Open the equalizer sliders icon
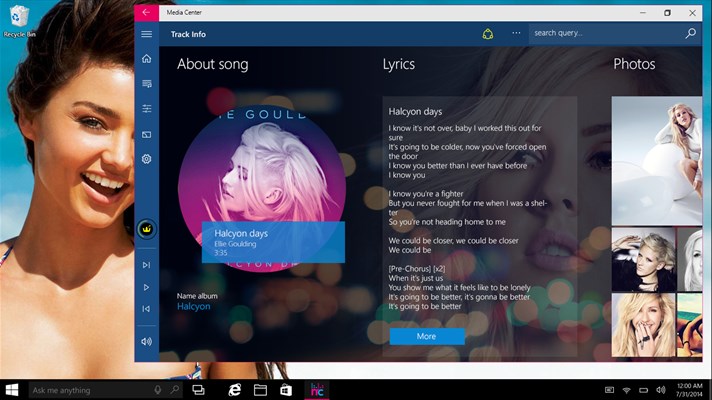 tap(146, 109)
